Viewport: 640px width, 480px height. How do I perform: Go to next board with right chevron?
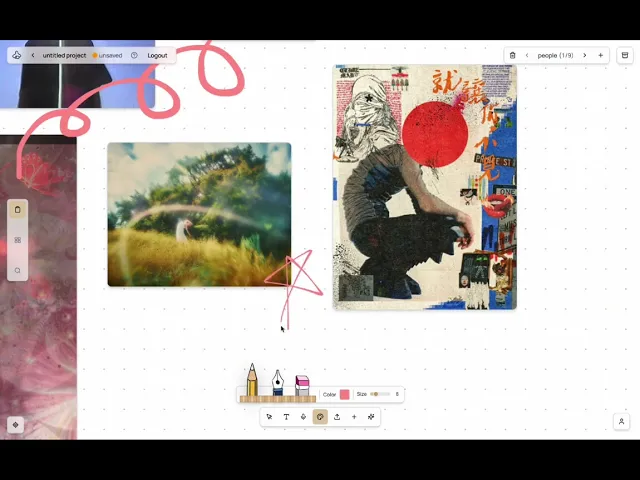(x=584, y=55)
